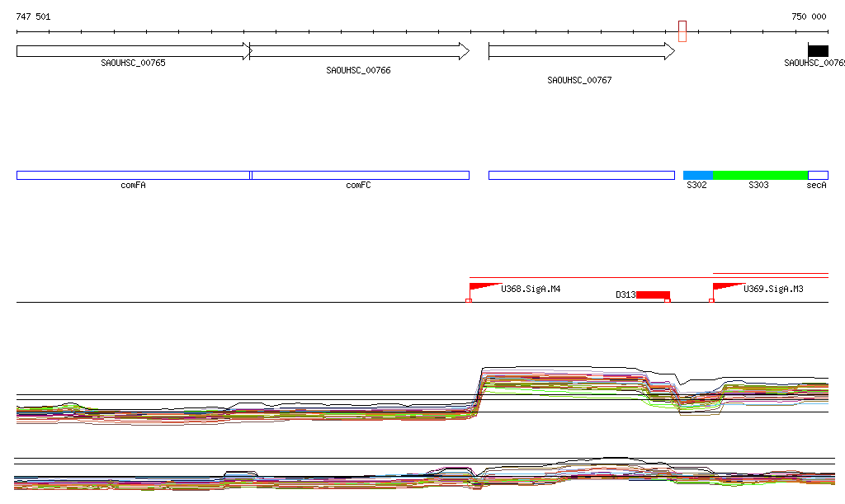Click the U368.SigA.M4 text label
This screenshot has height=504, width=845.
(x=531, y=290)
